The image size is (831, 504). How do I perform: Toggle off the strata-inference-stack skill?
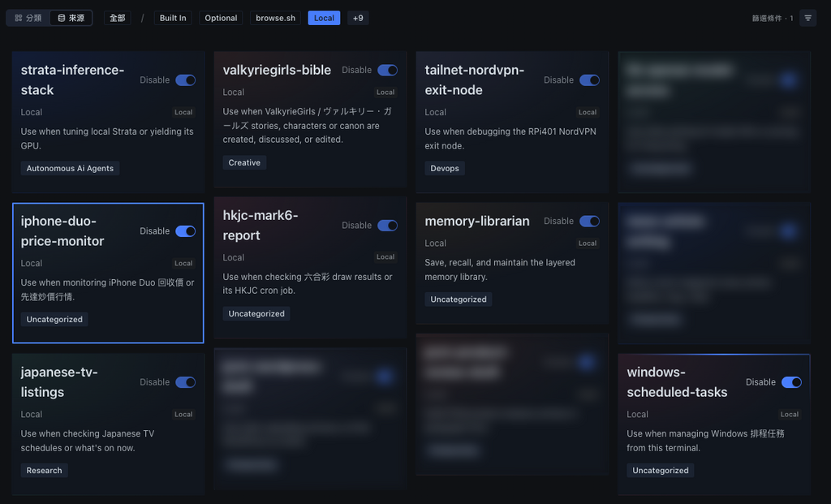(186, 80)
